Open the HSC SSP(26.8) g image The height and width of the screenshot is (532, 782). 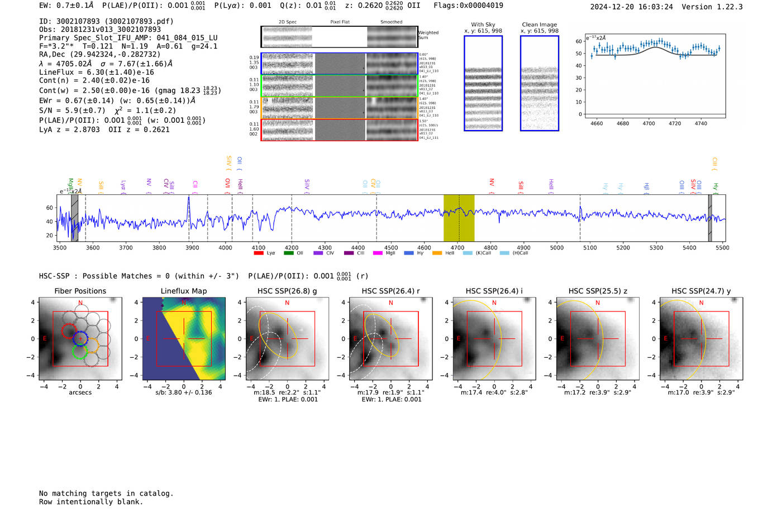287,338
